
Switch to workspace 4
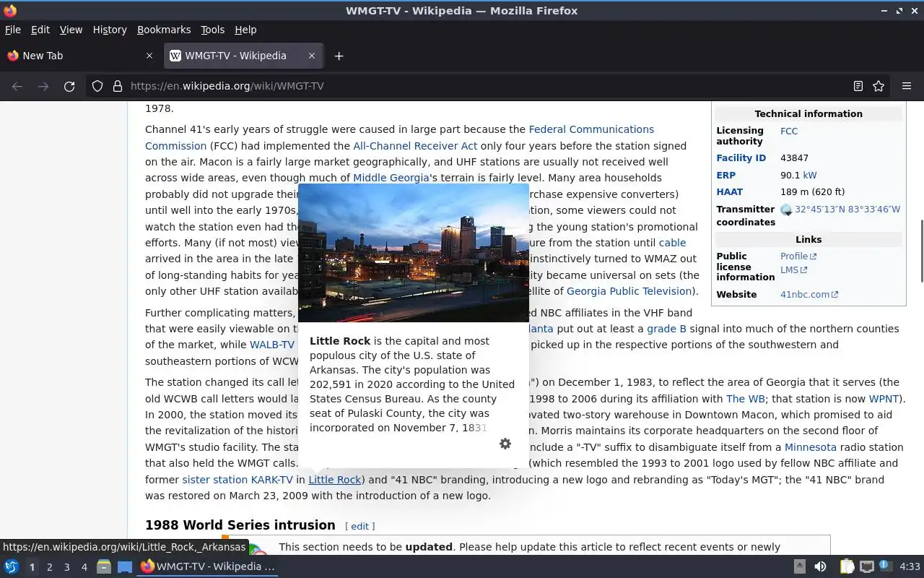click(x=84, y=567)
